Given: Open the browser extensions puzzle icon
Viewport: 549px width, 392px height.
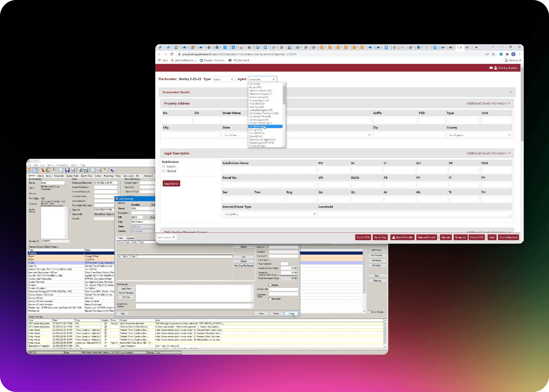Looking at the screenshot, I should coord(507,54).
